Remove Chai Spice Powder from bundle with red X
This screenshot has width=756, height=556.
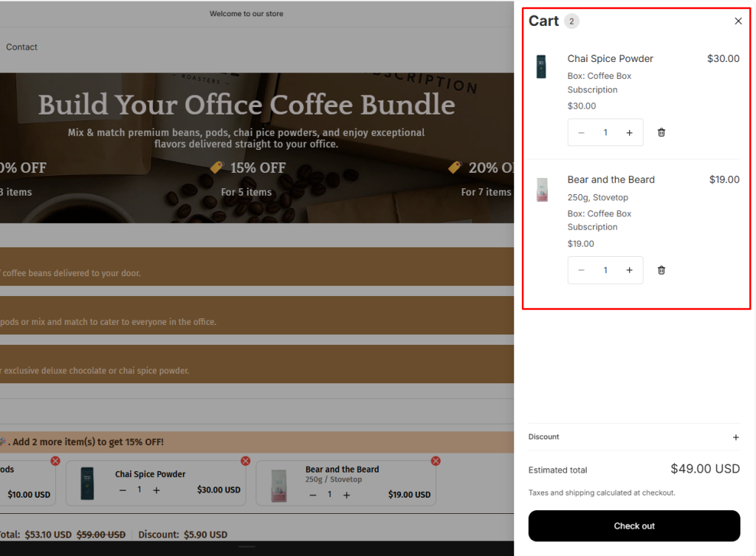245,461
